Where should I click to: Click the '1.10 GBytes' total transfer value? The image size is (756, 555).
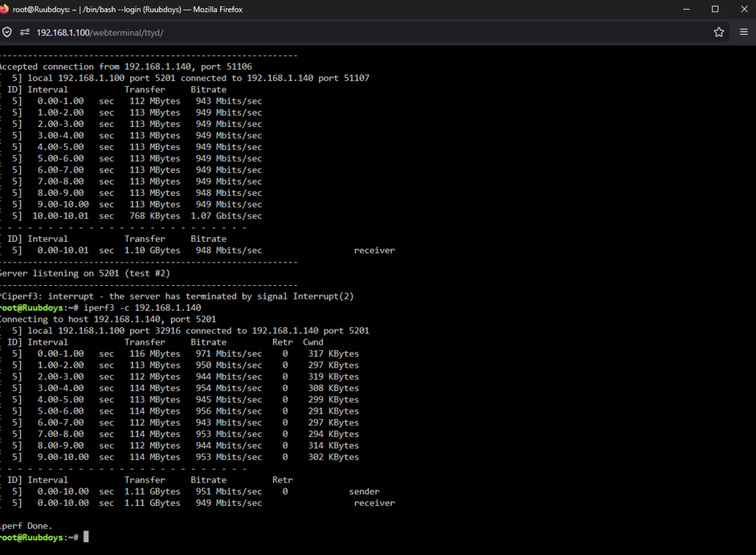pos(153,250)
